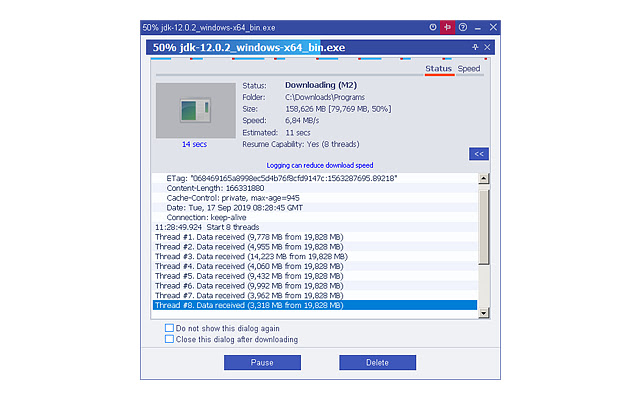Click the pin icon on blue header
The height and width of the screenshot is (400, 640).
(475, 47)
